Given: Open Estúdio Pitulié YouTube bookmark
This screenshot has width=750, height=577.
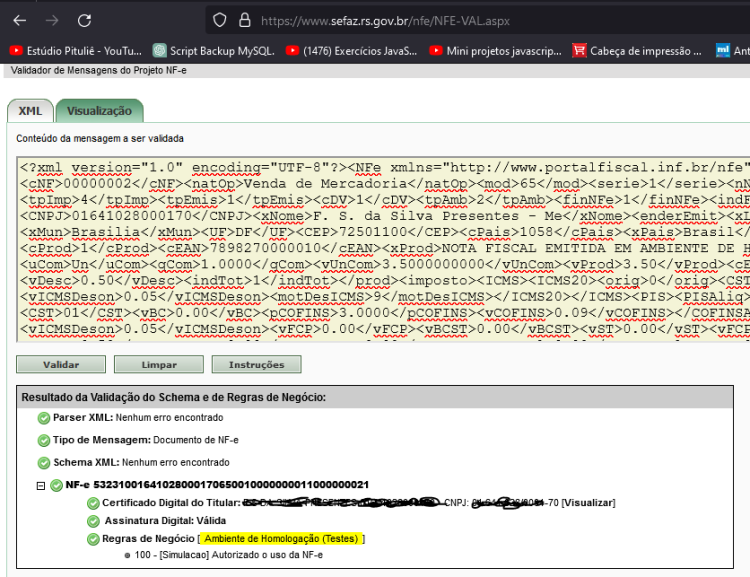Looking at the screenshot, I should click(x=76, y=51).
